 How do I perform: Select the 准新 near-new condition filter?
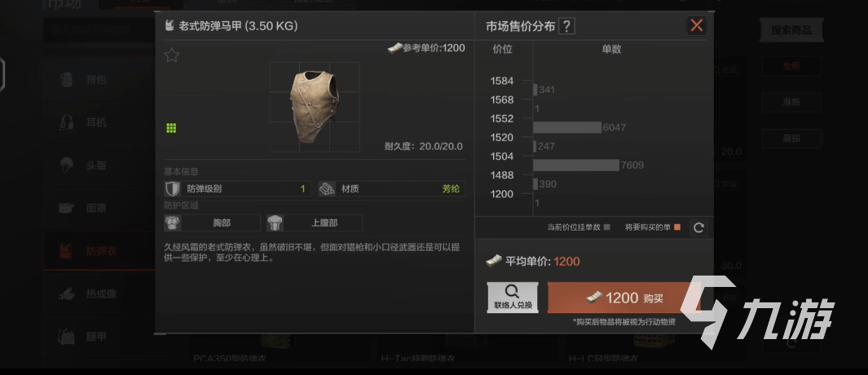coord(791,102)
